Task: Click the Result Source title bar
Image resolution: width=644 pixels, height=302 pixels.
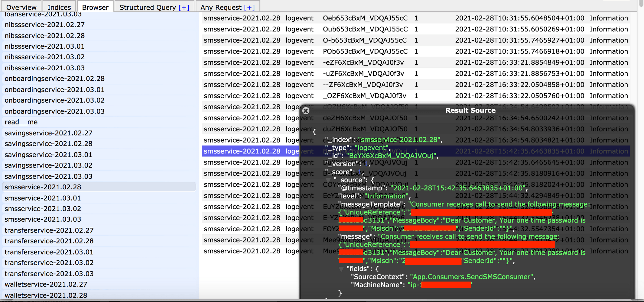Action: 470,111
